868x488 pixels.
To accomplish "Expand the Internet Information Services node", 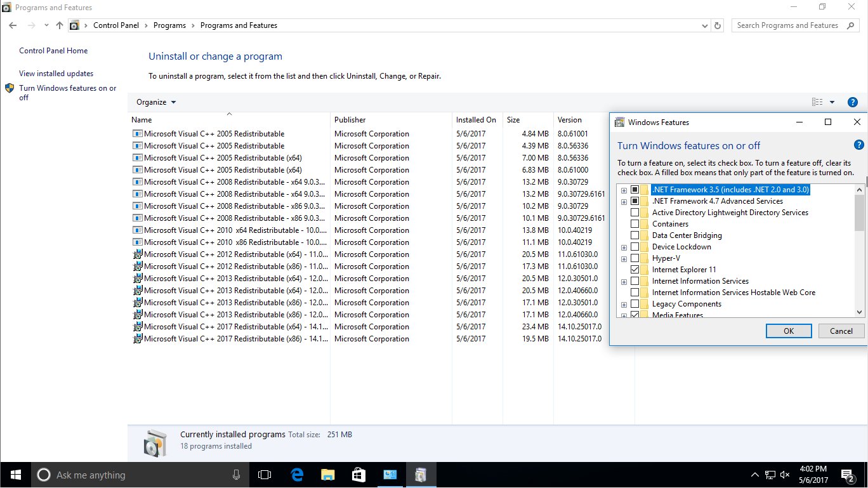I will (624, 282).
